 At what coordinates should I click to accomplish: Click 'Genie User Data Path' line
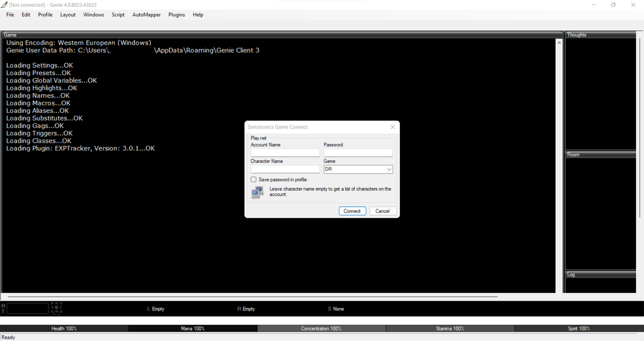coord(133,50)
